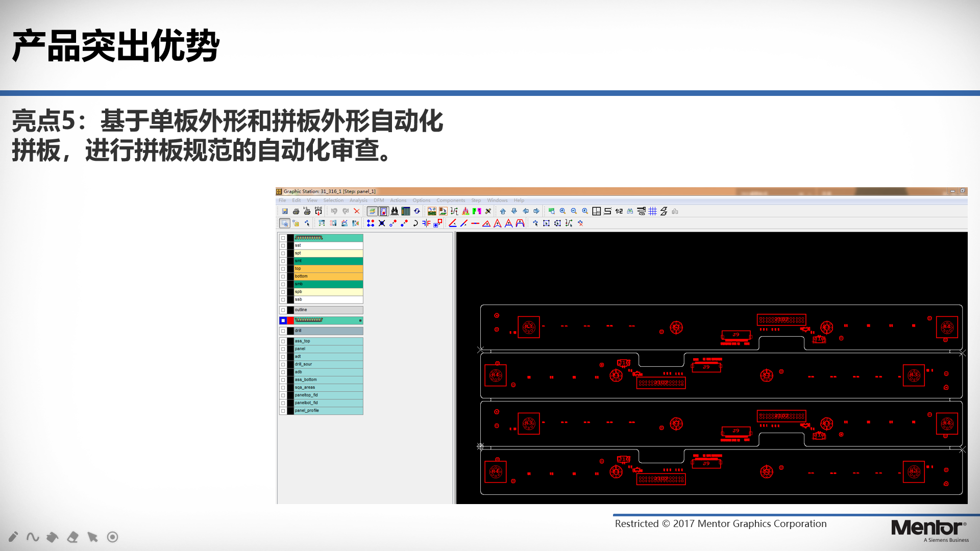The width and height of the screenshot is (980, 551).
Task: Select the sqa_areas layer row
Action: 328,387
